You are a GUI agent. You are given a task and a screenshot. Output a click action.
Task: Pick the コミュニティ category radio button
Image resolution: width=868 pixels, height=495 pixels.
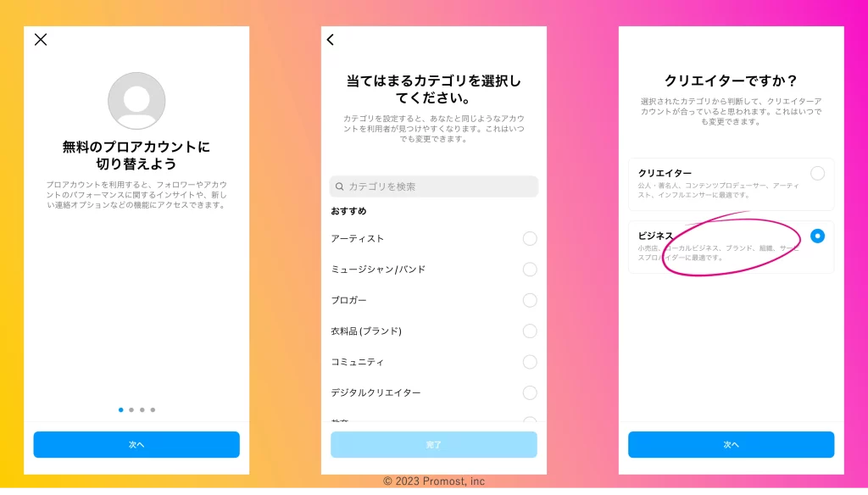(x=530, y=362)
